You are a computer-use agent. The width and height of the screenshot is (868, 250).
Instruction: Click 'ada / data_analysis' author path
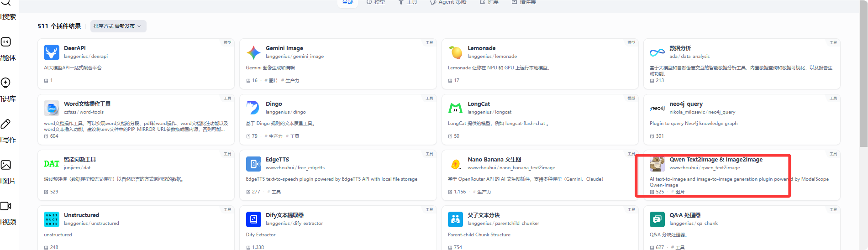(x=689, y=57)
